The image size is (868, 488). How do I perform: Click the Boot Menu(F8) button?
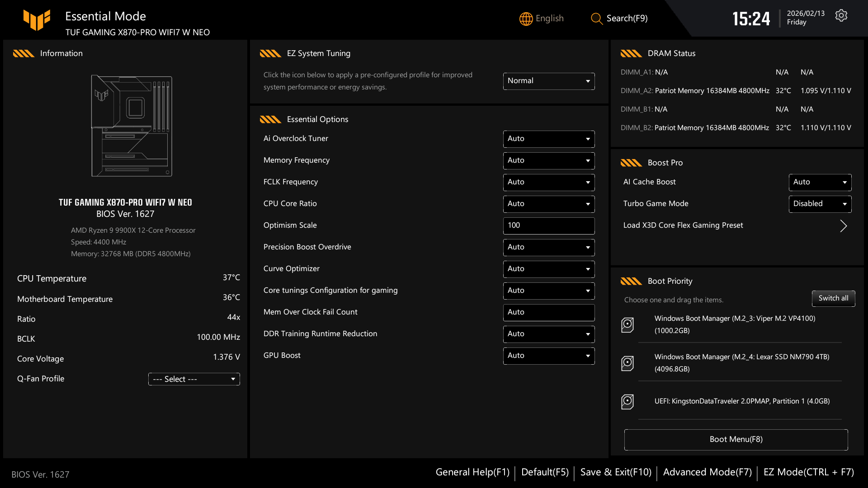tap(736, 439)
